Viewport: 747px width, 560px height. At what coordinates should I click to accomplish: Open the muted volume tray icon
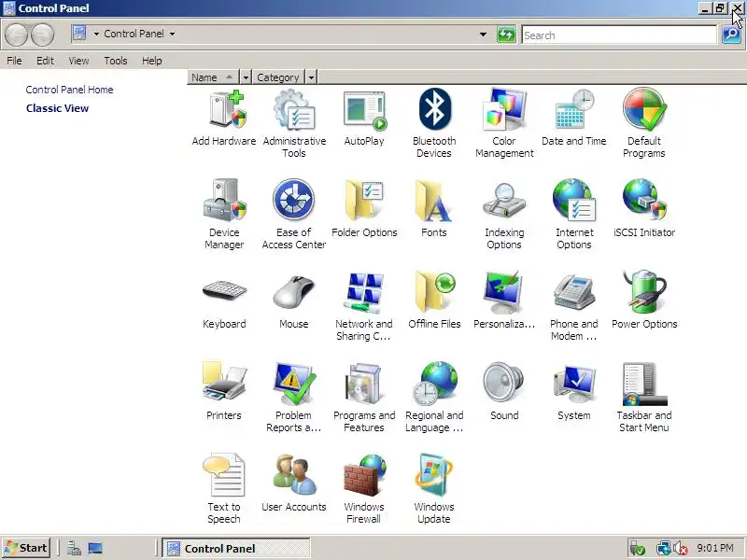coord(681,549)
